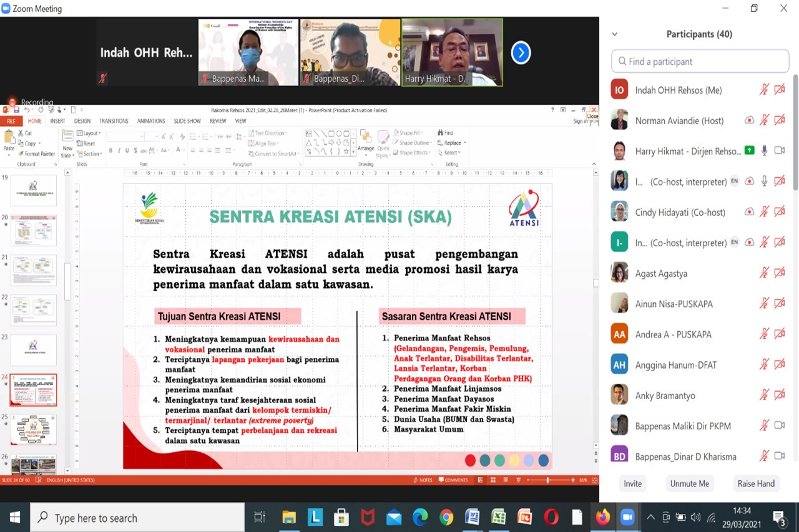Click the Raise Hand button
799x532 pixels.
point(756,483)
